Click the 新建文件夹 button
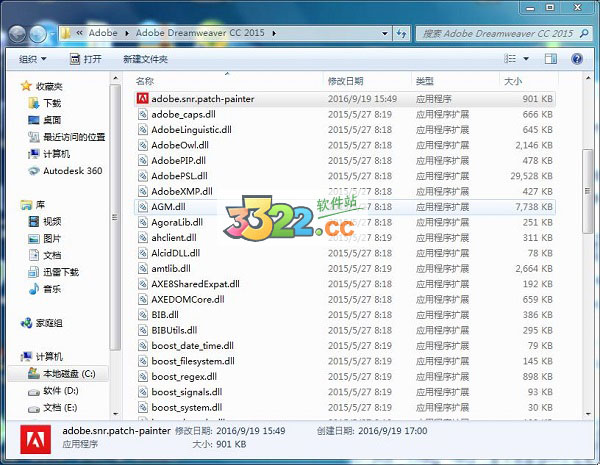This screenshot has height=465, width=600. click(145, 59)
